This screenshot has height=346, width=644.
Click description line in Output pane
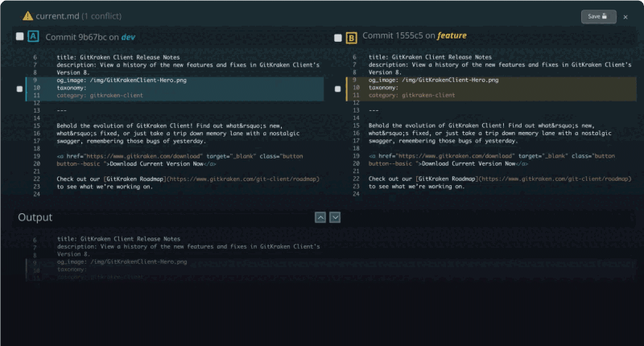pos(188,247)
